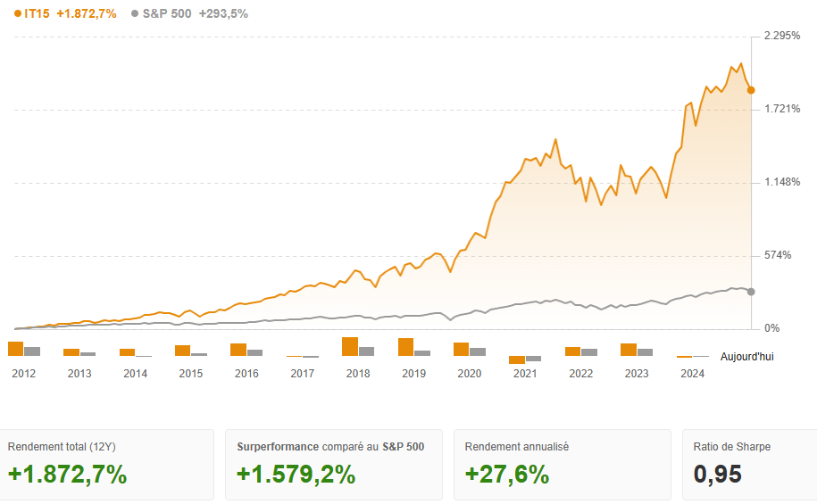This screenshot has height=504, width=817.
Task: Jump to the Aujourd'hui label
Action: point(747,356)
